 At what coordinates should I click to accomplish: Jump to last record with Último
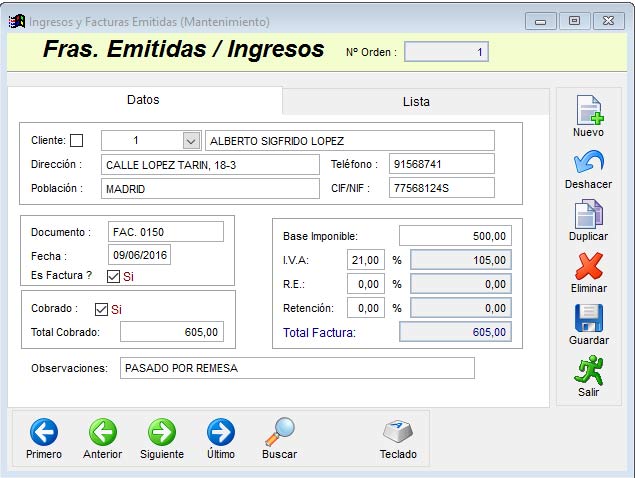click(x=221, y=432)
